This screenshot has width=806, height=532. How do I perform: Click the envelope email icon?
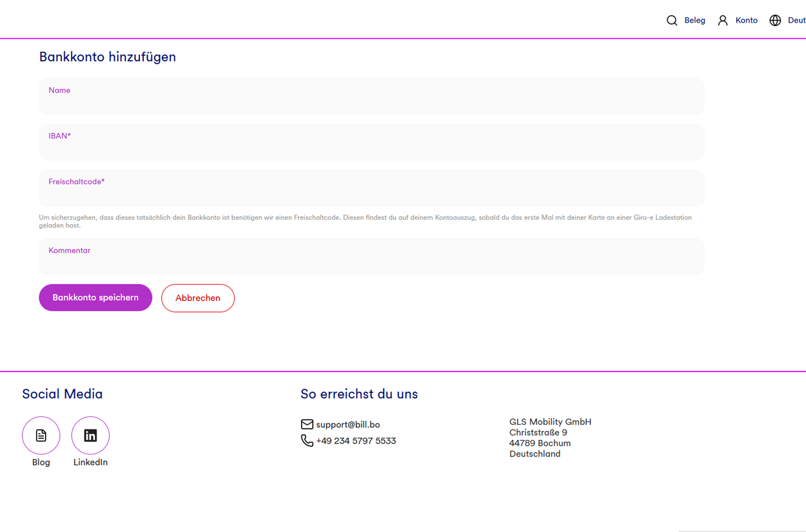pos(307,424)
